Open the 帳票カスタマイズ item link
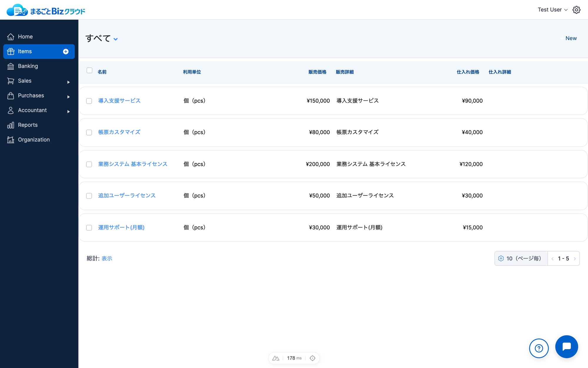This screenshot has height=368, width=588. [119, 132]
